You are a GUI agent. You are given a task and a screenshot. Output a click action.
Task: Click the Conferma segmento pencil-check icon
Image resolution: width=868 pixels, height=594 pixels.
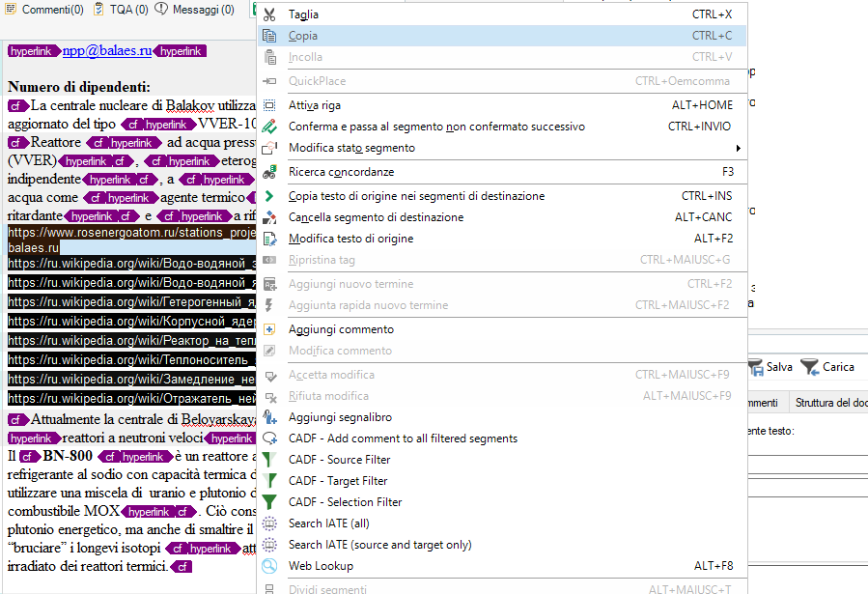coord(269,127)
